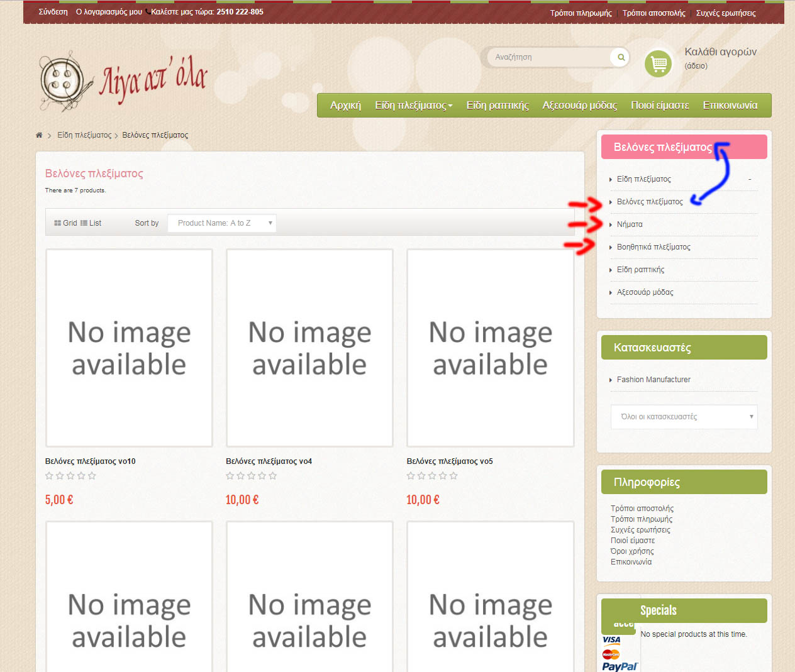Screen dimensions: 795x672
Task: Open Συχνές ερωτήσεις in Πληροφορίες block
Action: 640,530
